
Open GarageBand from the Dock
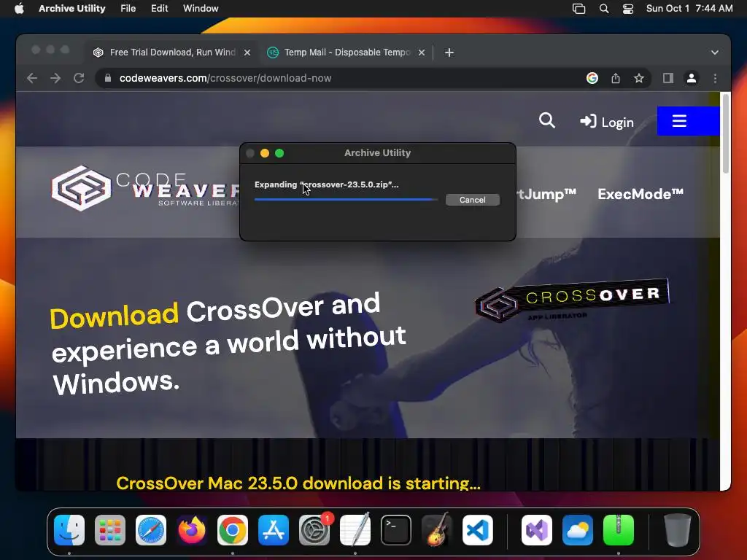pos(437,530)
